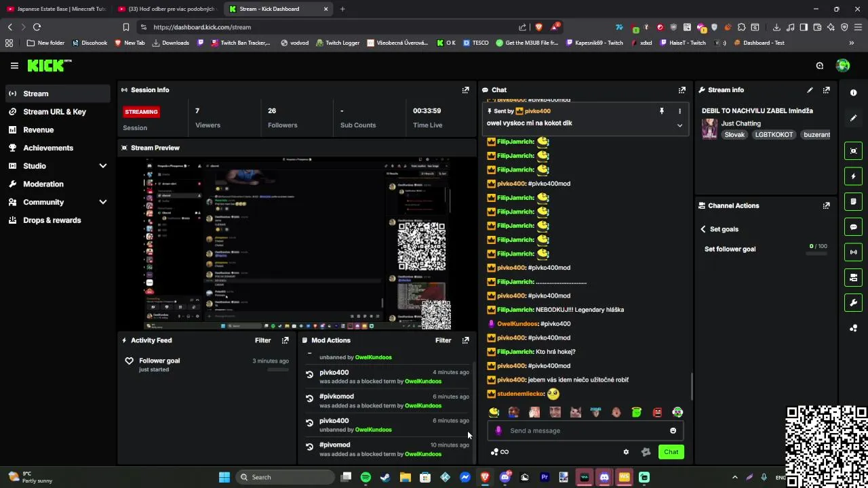Open the emoji picker in the message box
Image resolution: width=868 pixels, height=488 pixels.
point(673,430)
